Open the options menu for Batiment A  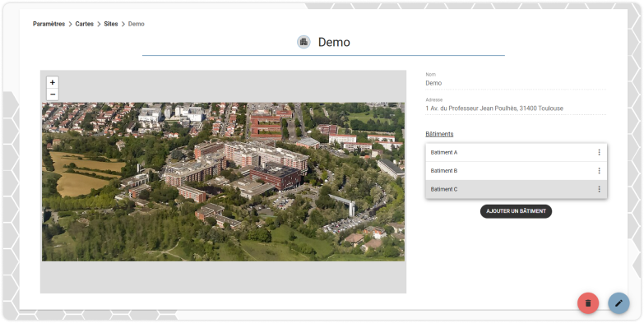(x=599, y=152)
